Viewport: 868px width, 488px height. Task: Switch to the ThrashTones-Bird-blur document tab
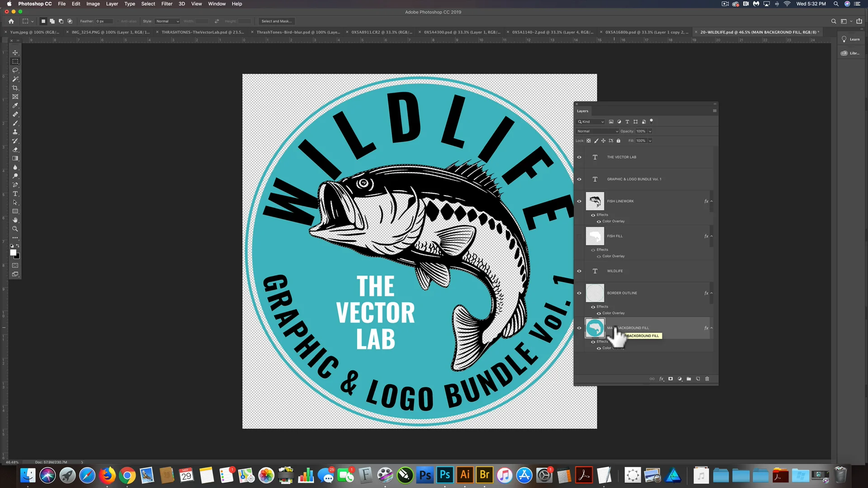coord(298,32)
